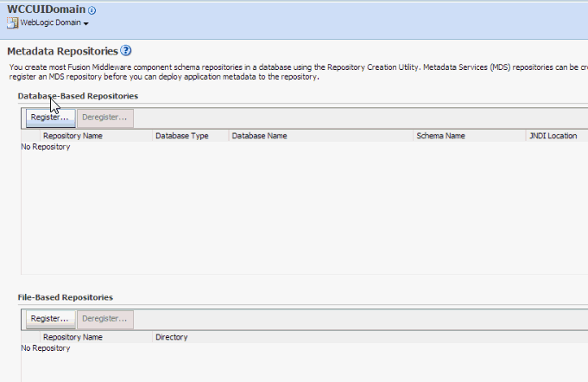Image resolution: width=588 pixels, height=382 pixels.
Task: Open the WebLogic Domain dropdown menu
Action: pos(54,22)
